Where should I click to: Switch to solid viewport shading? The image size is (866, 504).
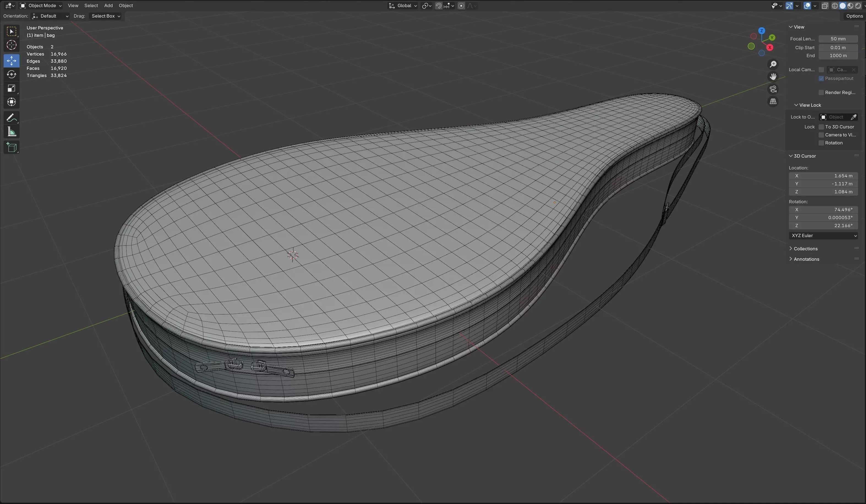coord(843,6)
